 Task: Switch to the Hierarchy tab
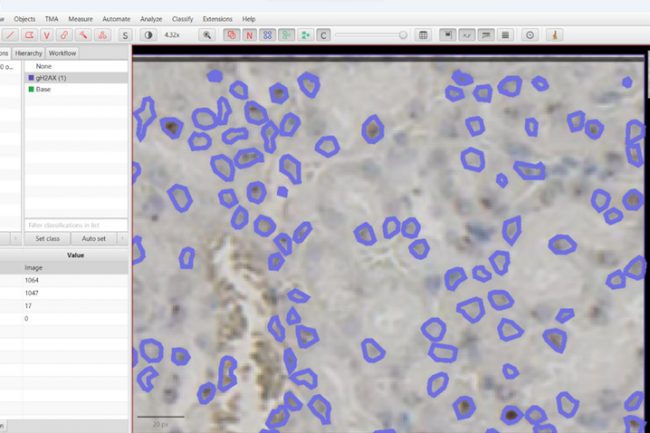[x=28, y=53]
